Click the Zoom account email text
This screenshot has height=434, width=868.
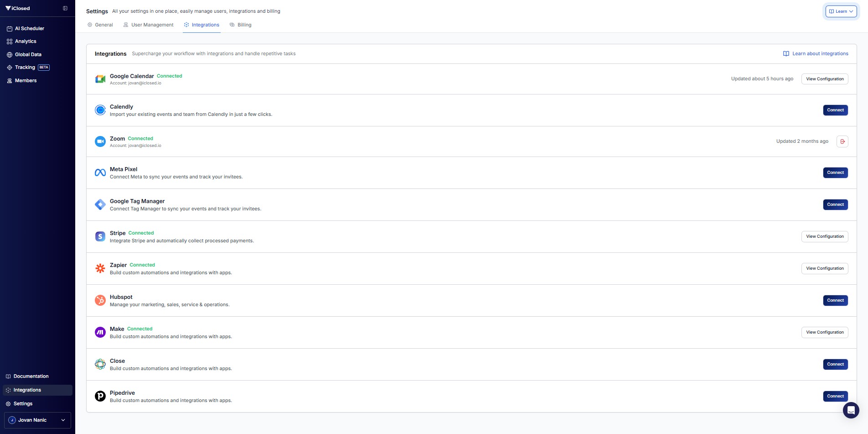pos(135,146)
